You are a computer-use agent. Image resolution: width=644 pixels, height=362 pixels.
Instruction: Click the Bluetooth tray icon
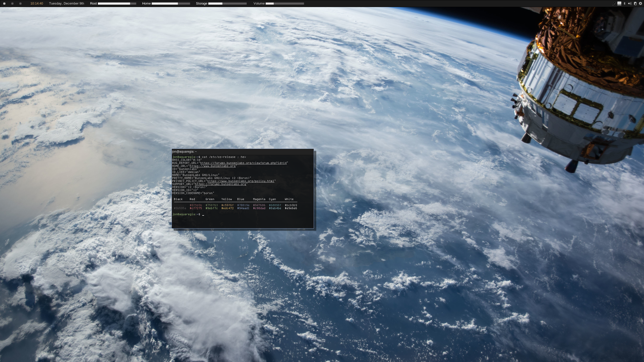coord(624,4)
